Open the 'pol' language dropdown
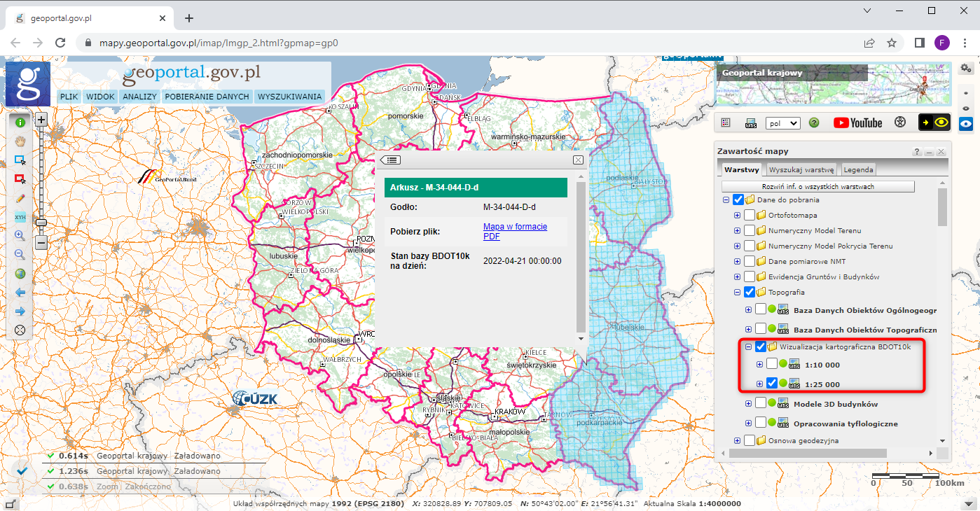Viewport: 980px width, 511px height. click(782, 122)
